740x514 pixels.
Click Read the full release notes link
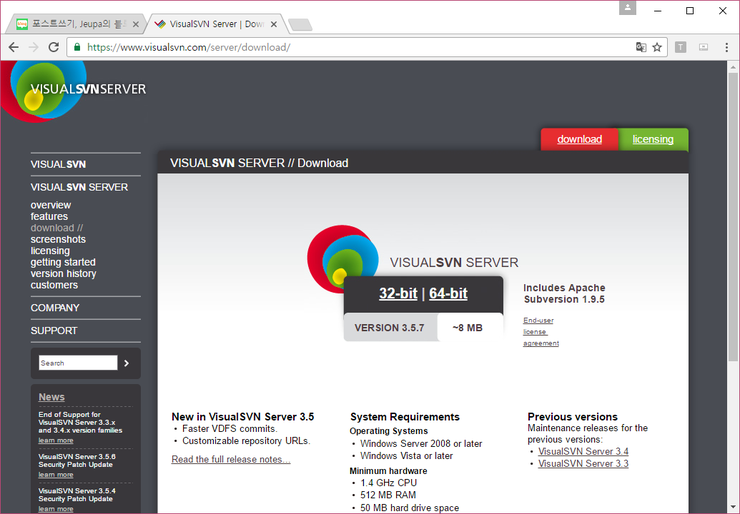pos(231,459)
